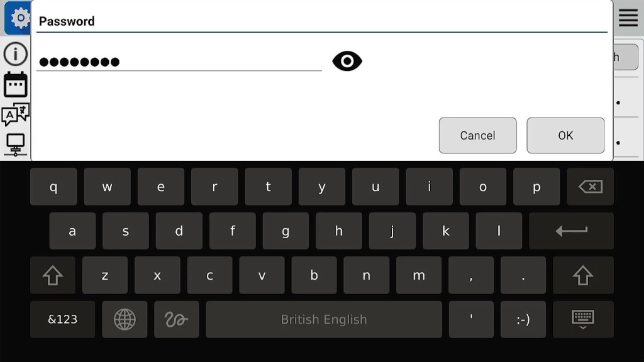Click into the password input field

(x=179, y=61)
